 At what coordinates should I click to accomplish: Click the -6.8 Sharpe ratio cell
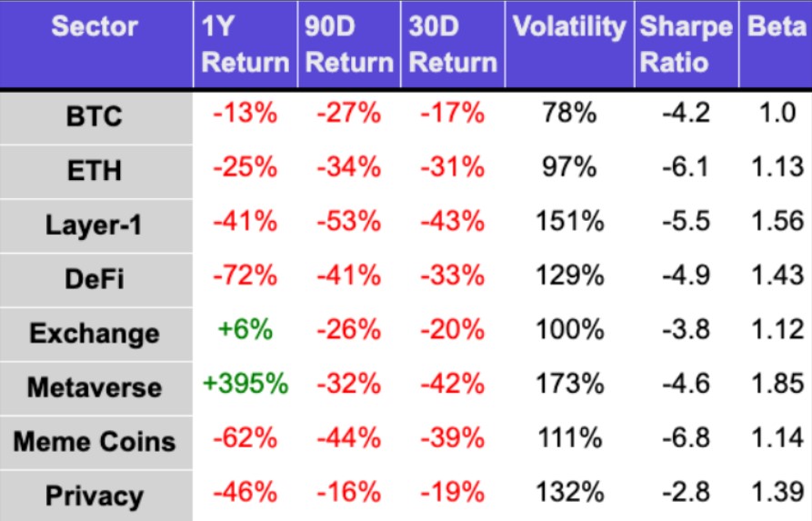point(686,440)
